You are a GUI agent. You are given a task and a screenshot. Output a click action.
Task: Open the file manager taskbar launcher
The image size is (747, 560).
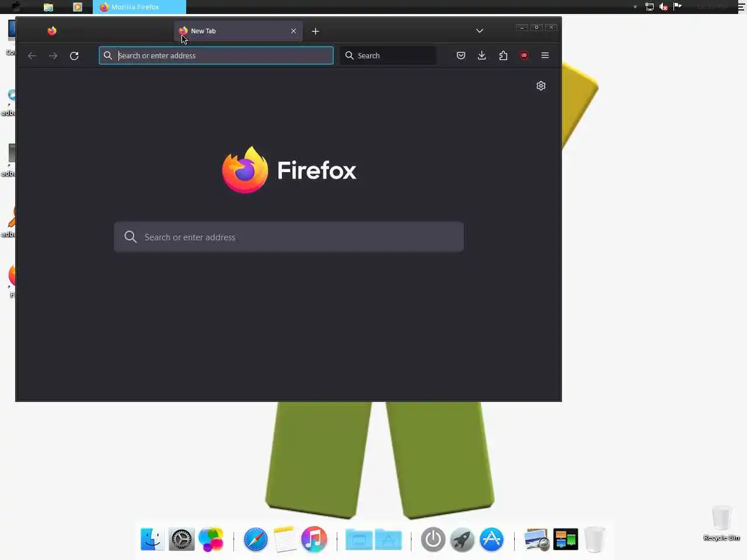pyautogui.click(x=48, y=7)
